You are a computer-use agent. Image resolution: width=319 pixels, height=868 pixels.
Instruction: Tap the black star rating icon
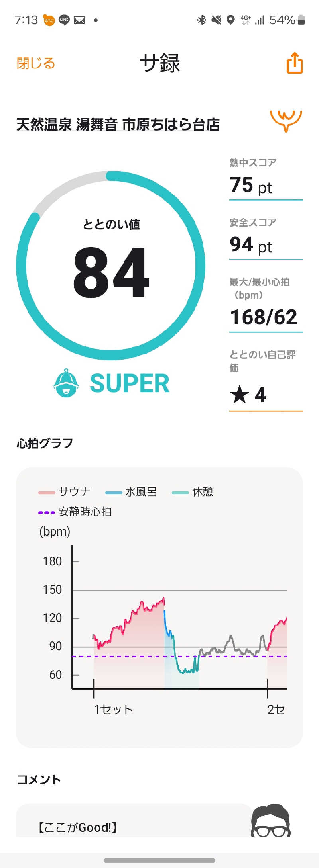[239, 395]
